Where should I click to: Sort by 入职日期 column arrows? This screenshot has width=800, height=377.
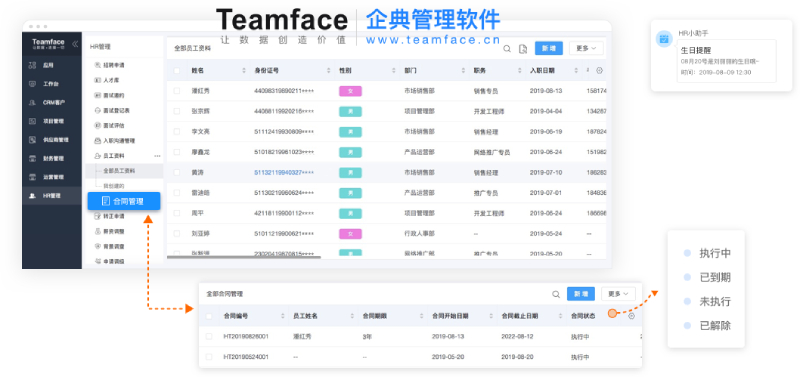[576, 70]
